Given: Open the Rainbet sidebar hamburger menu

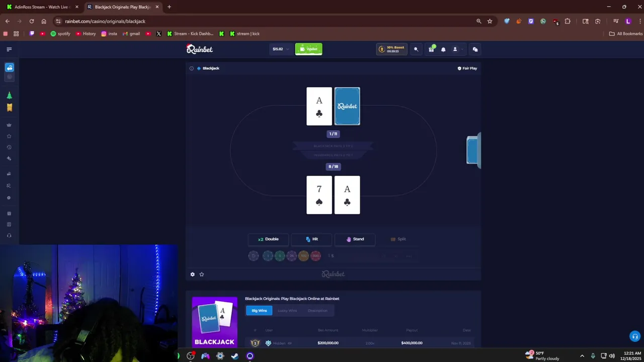Looking at the screenshot, I should tap(9, 49).
